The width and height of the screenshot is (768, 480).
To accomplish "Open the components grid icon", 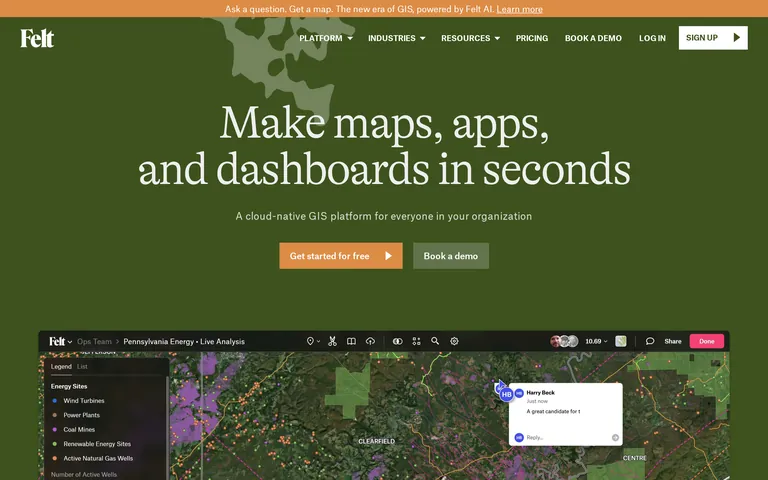I will click(x=416, y=341).
